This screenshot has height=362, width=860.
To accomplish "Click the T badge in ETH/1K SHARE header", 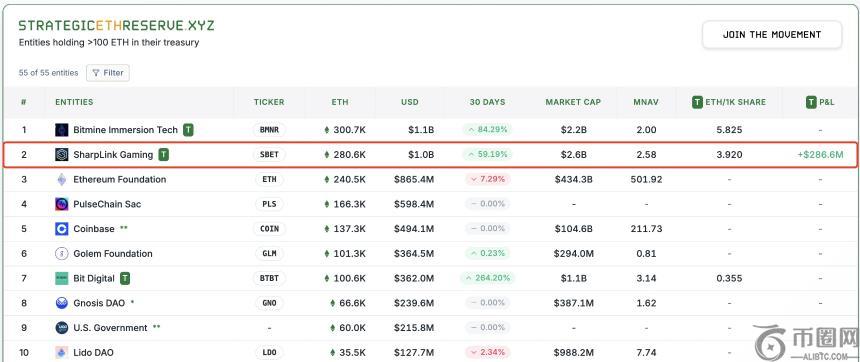I will coord(697,102).
